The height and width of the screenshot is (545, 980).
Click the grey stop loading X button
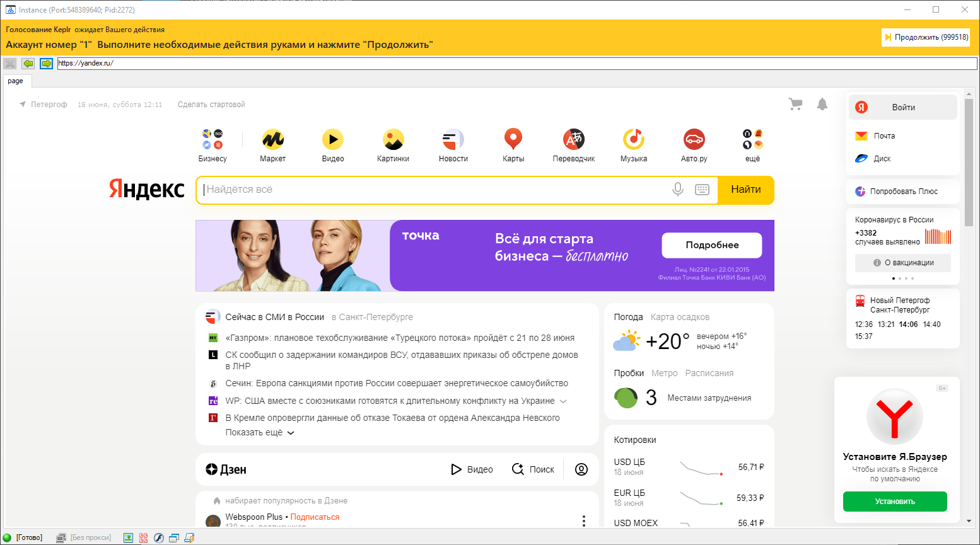(x=9, y=64)
